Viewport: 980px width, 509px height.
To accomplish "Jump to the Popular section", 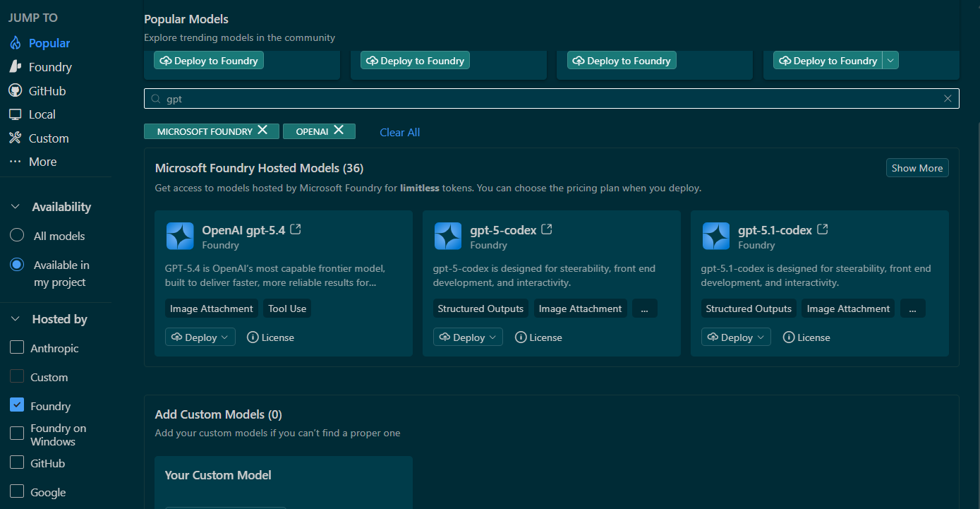I will pyautogui.click(x=49, y=43).
